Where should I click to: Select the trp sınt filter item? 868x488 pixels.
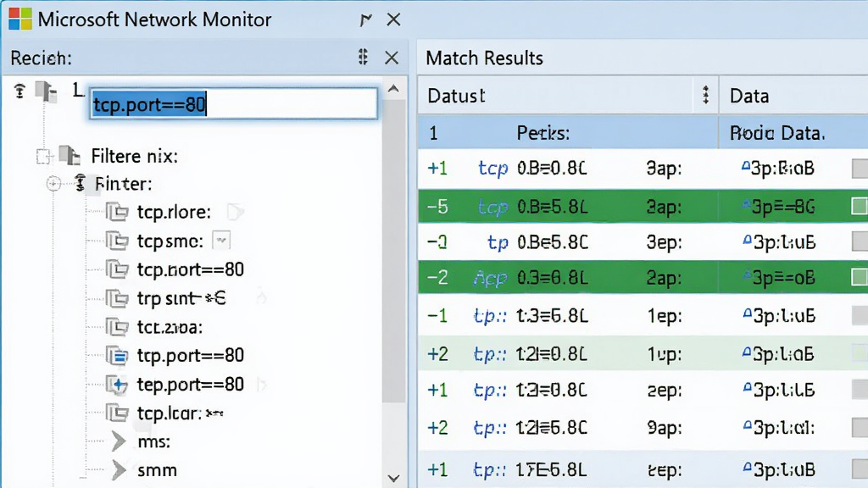coord(181,298)
